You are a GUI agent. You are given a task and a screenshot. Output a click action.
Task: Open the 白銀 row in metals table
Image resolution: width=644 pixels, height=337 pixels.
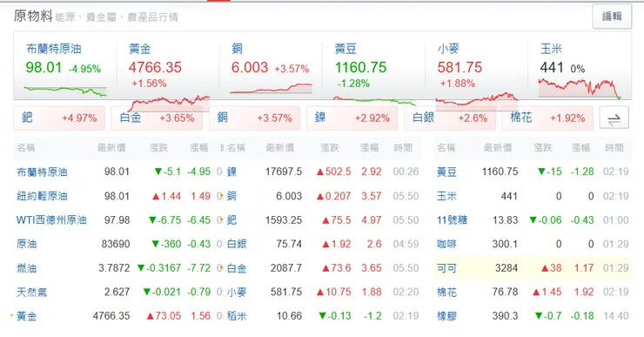(237, 244)
